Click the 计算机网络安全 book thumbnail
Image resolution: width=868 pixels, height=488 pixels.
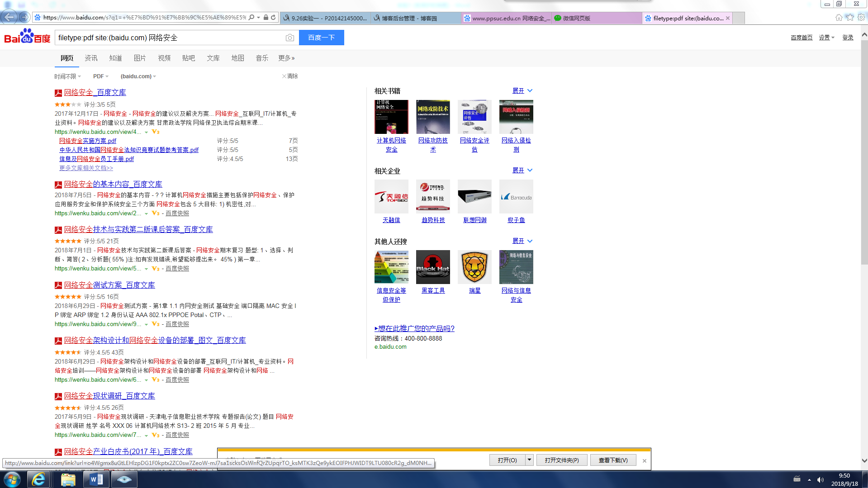pos(391,117)
